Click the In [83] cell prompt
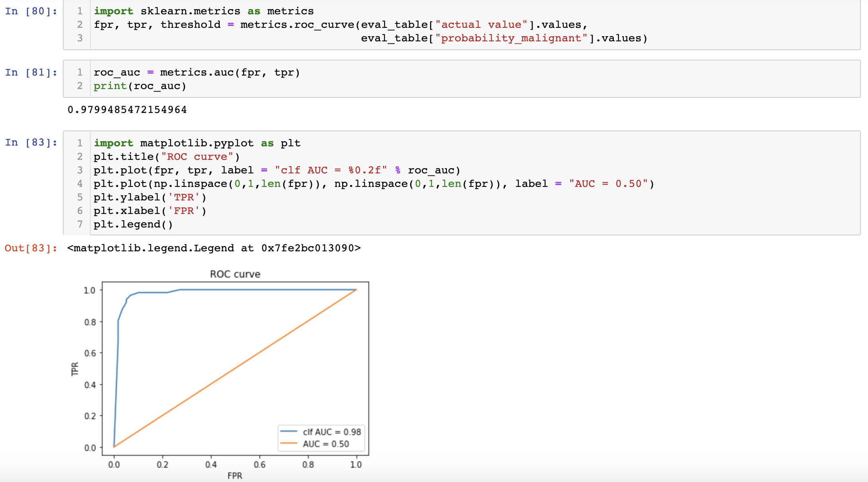Viewport: 868px width, 482px height. 30,142
